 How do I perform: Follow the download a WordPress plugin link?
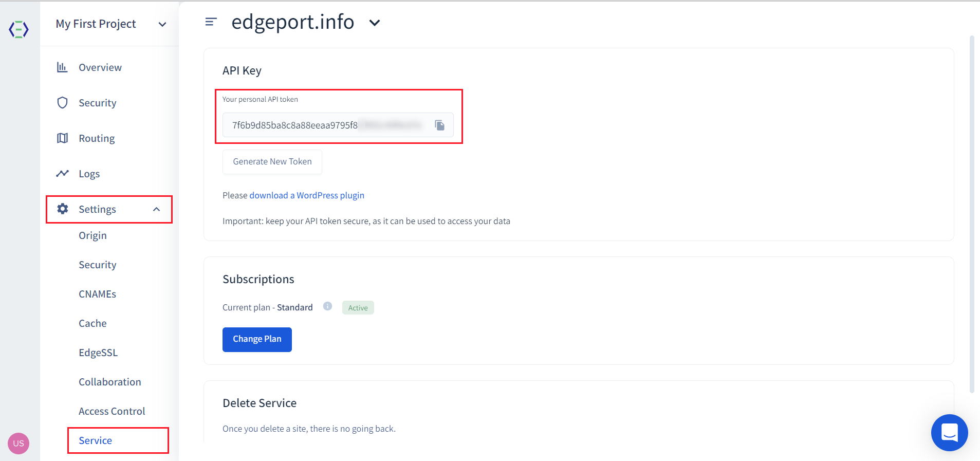pyautogui.click(x=306, y=195)
